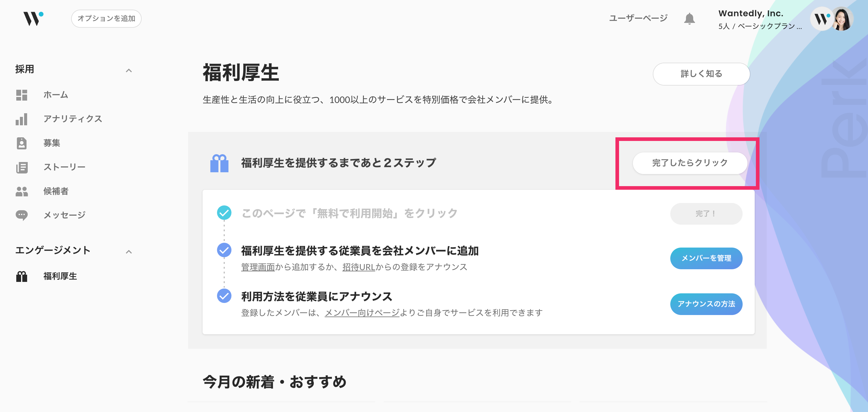Toggle the member-adding step checkmark
Viewport: 868px width, 412px height.
click(x=224, y=250)
